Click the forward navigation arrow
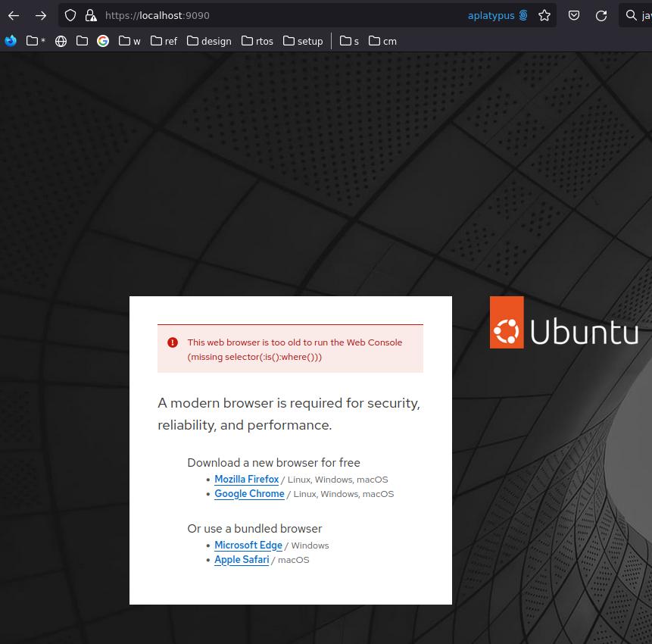Viewport: 652px width, 644px height. click(41, 15)
